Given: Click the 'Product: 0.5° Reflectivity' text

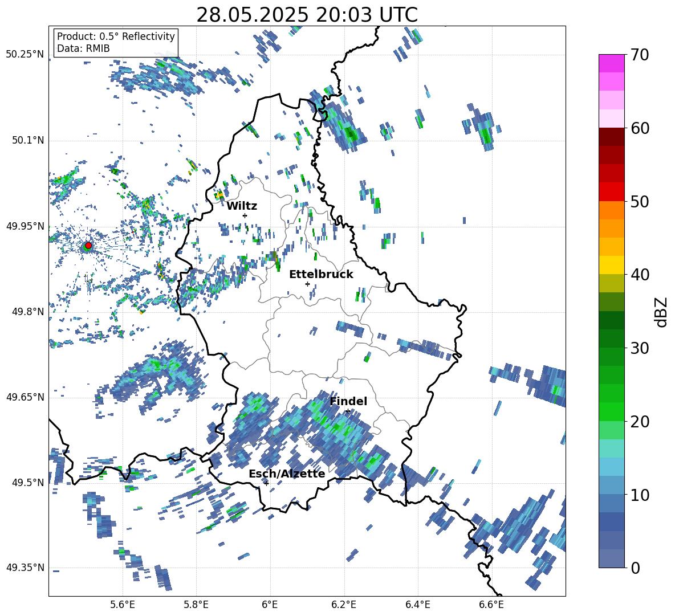Looking at the screenshot, I should point(116,36).
